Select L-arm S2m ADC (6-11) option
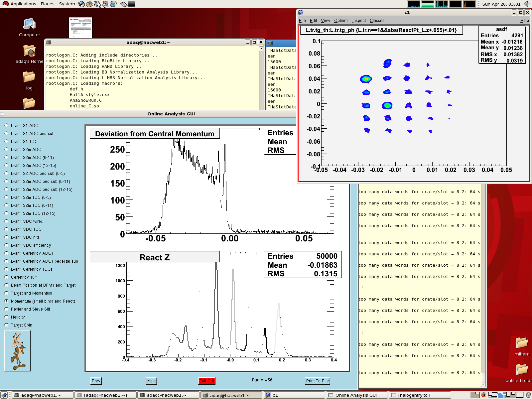Screen dimensions: 532x399 (6, 157)
